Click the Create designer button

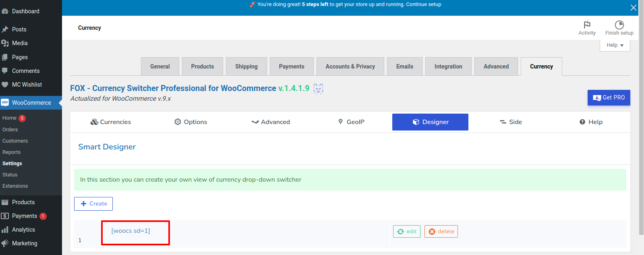tap(93, 204)
